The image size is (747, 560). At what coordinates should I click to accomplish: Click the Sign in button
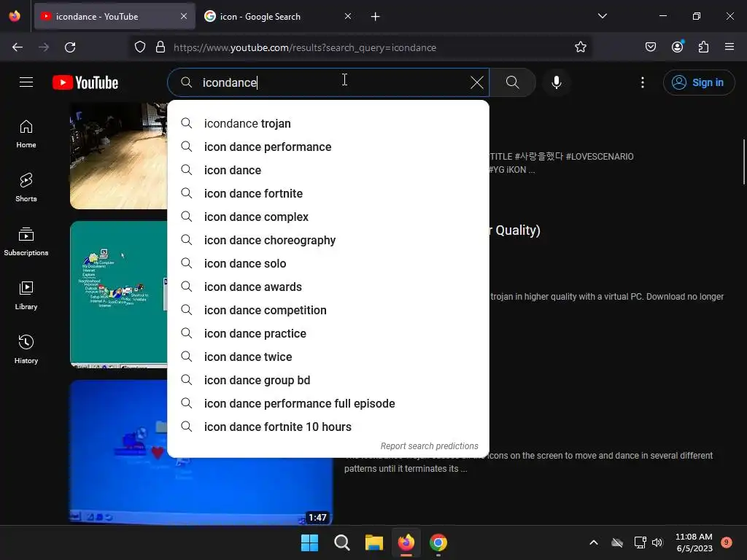click(699, 82)
